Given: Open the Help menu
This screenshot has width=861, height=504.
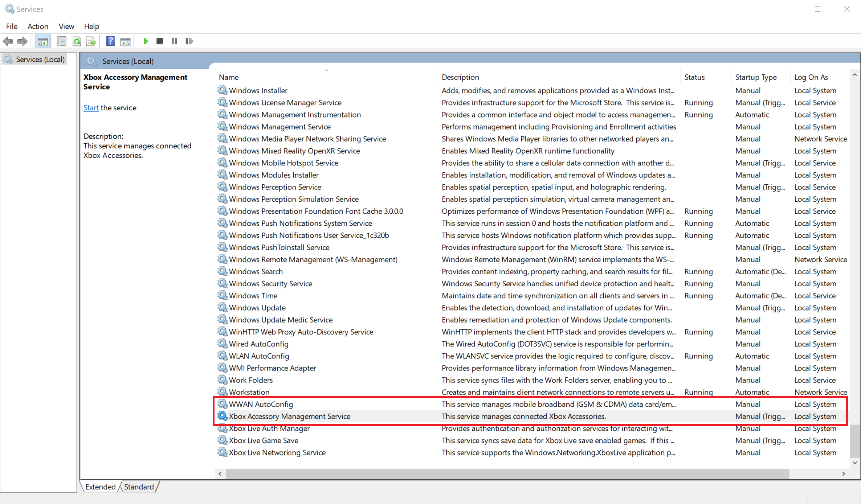Looking at the screenshot, I should (91, 26).
